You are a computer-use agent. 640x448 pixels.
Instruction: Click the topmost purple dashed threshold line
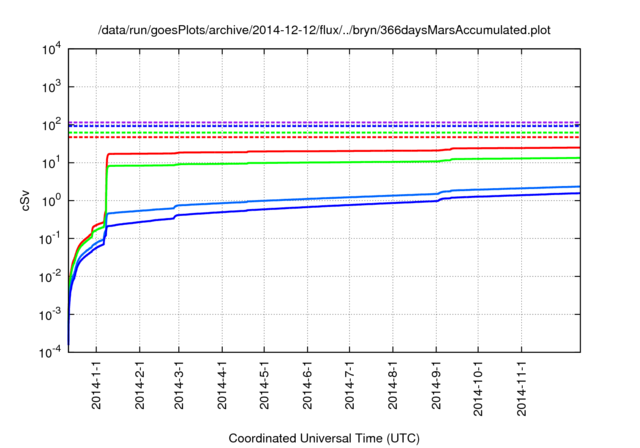350,122
